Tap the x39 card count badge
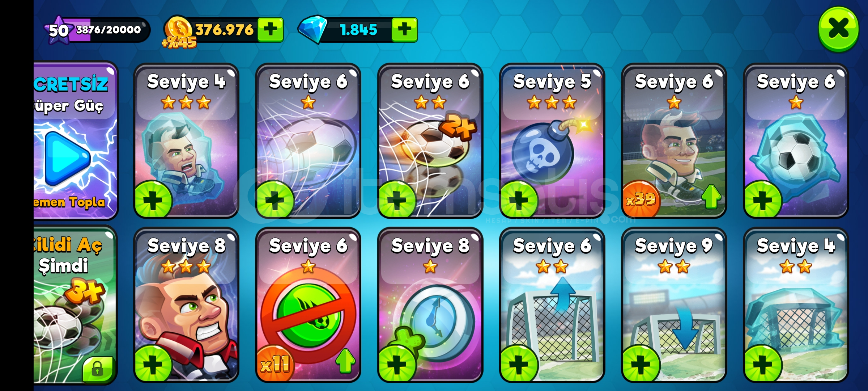 [641, 199]
